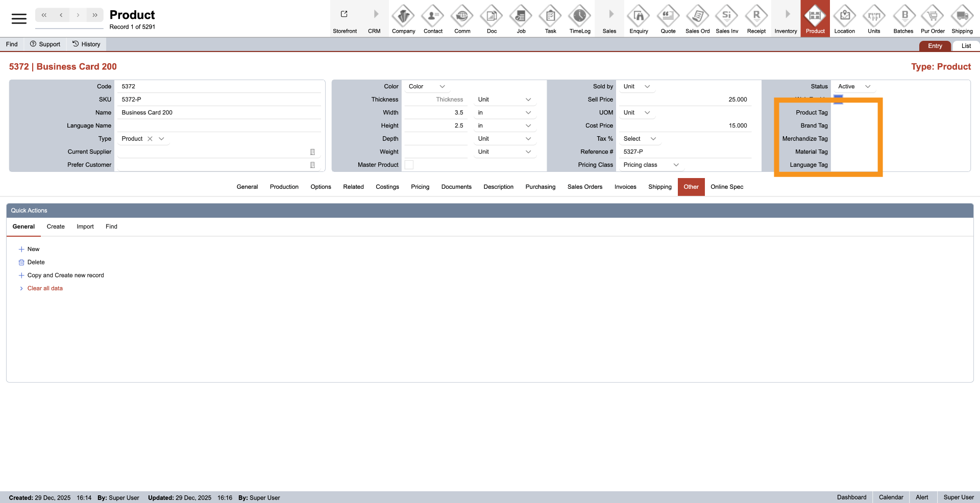Click the Clear all data link
The image size is (980, 503).
(x=45, y=288)
